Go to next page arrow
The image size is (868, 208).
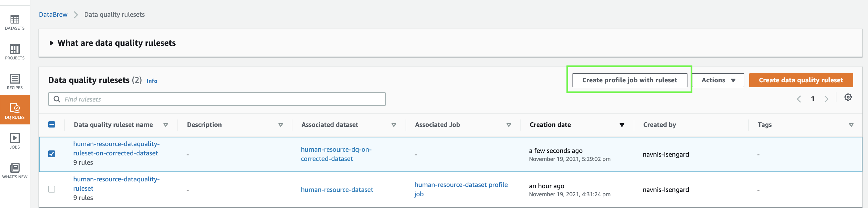826,99
